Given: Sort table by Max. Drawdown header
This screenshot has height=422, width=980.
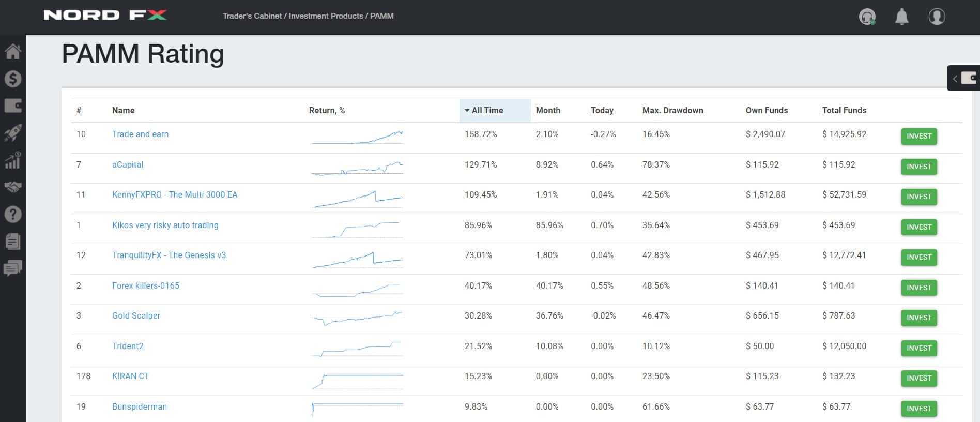Looking at the screenshot, I should (672, 111).
